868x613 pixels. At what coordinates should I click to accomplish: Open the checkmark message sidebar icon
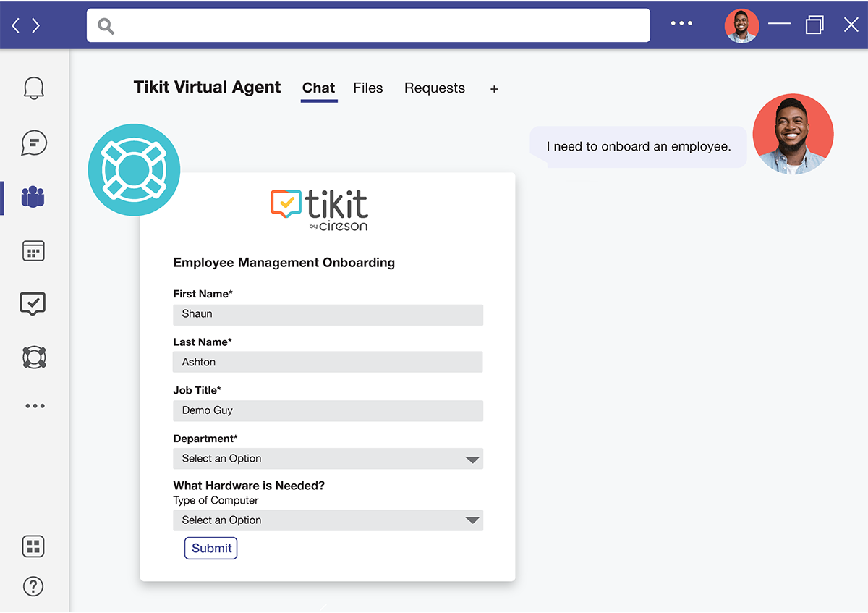click(33, 304)
